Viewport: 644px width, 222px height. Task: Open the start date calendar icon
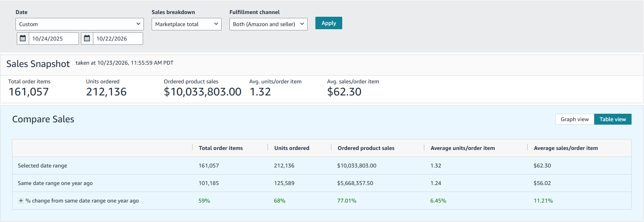[x=23, y=39]
